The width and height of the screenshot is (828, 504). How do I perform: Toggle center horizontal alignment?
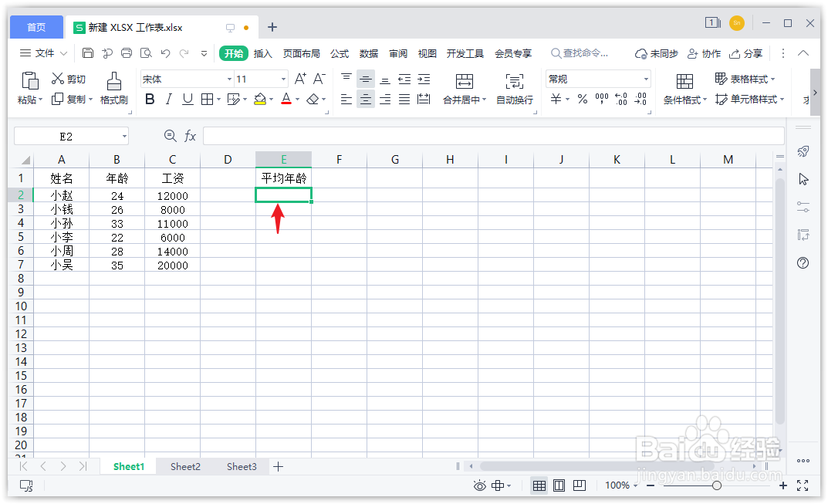(366, 99)
